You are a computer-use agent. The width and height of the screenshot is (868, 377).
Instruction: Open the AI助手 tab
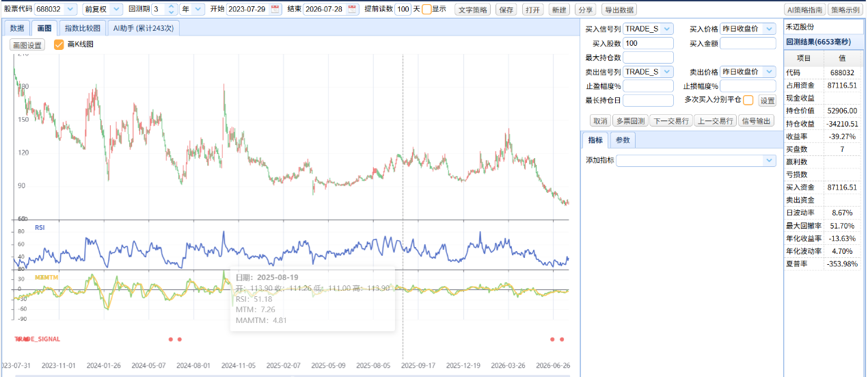(142, 28)
